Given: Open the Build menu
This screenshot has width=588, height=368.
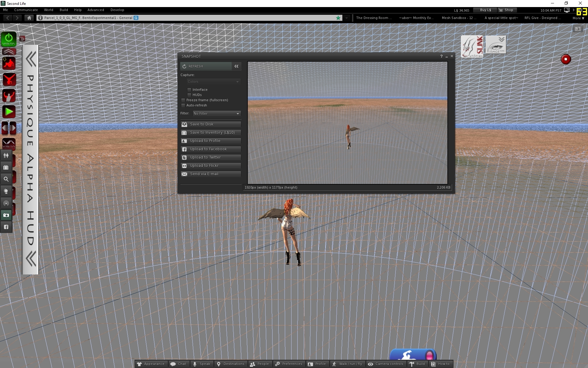Looking at the screenshot, I should (64, 10).
